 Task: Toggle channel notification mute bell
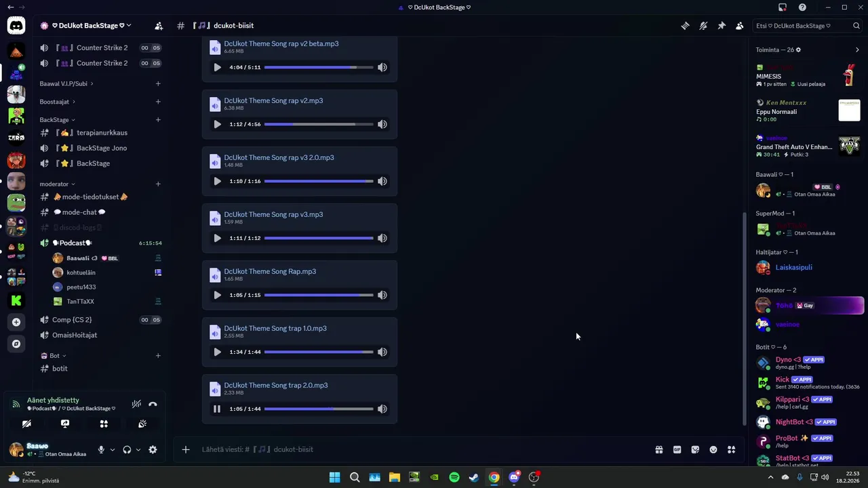click(x=703, y=26)
